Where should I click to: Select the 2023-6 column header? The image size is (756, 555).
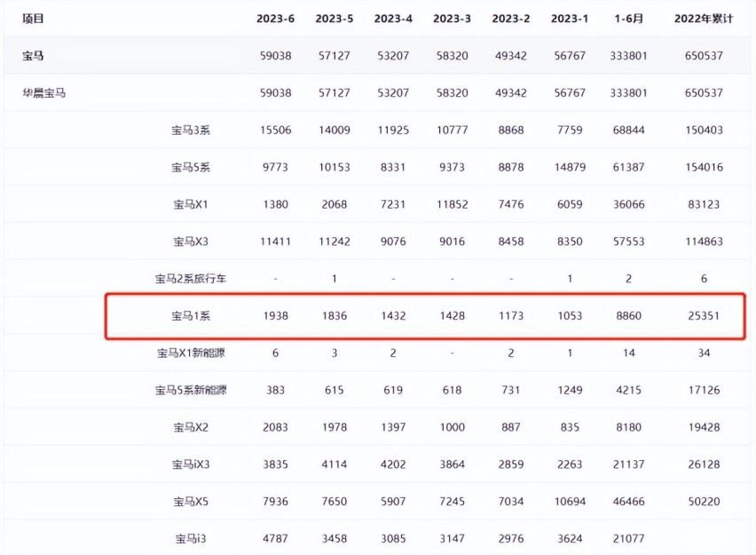275,19
